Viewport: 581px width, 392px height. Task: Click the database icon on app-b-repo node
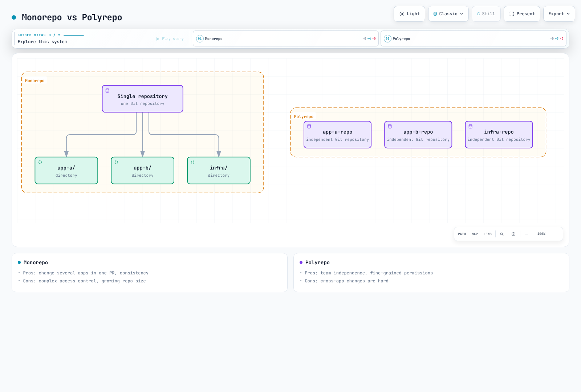(390, 126)
